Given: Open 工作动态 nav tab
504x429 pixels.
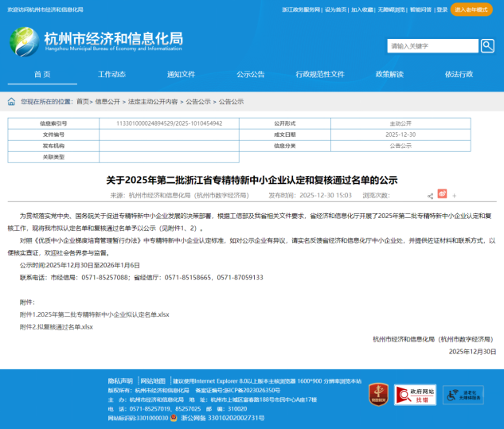Looking at the screenshot, I should 111,74.
